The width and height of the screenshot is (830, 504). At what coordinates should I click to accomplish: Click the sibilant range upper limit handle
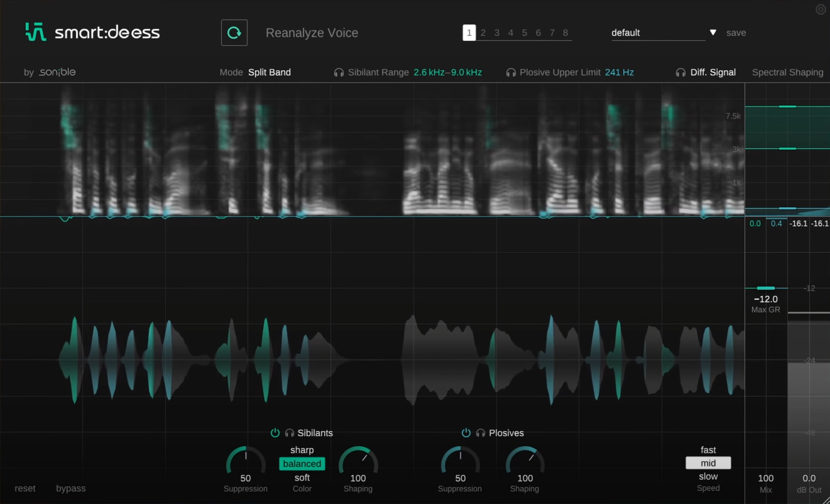point(787,107)
